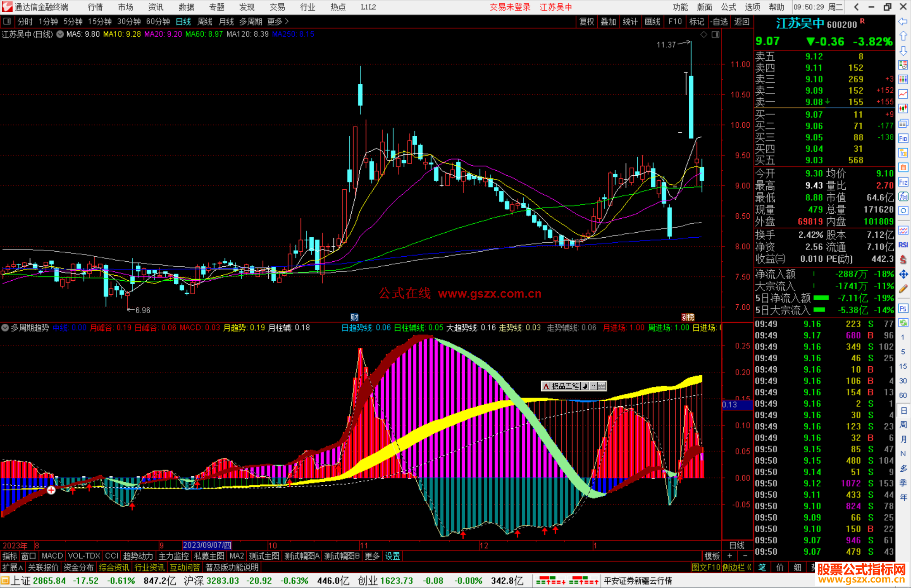Click the 设置 link in indicator bar
This screenshot has height=588, width=911.
[392, 556]
